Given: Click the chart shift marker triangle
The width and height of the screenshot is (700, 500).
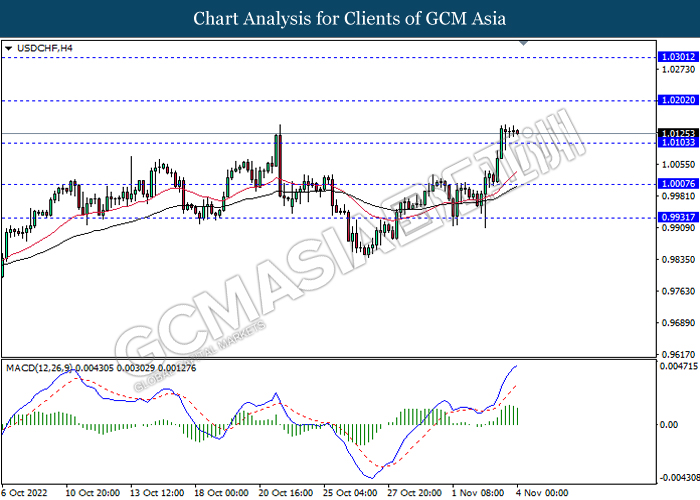Looking at the screenshot, I should coord(524,43).
